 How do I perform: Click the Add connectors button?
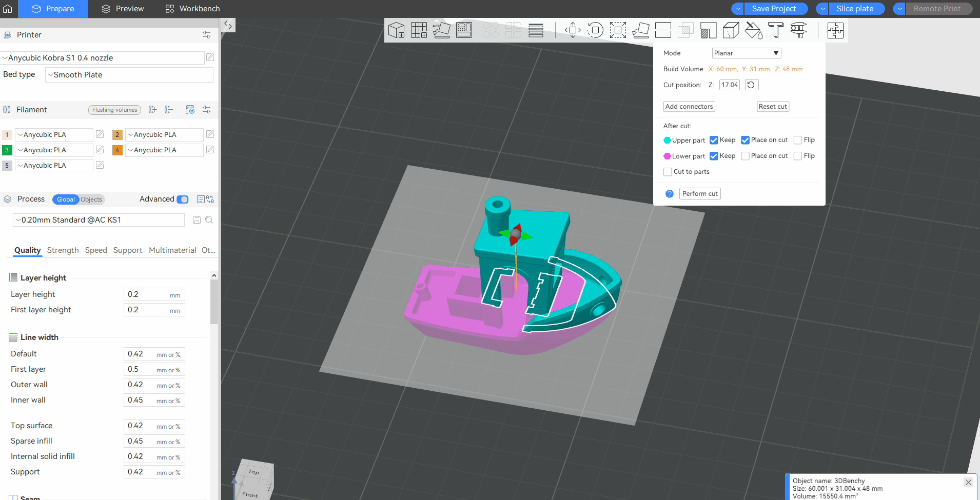pos(689,107)
